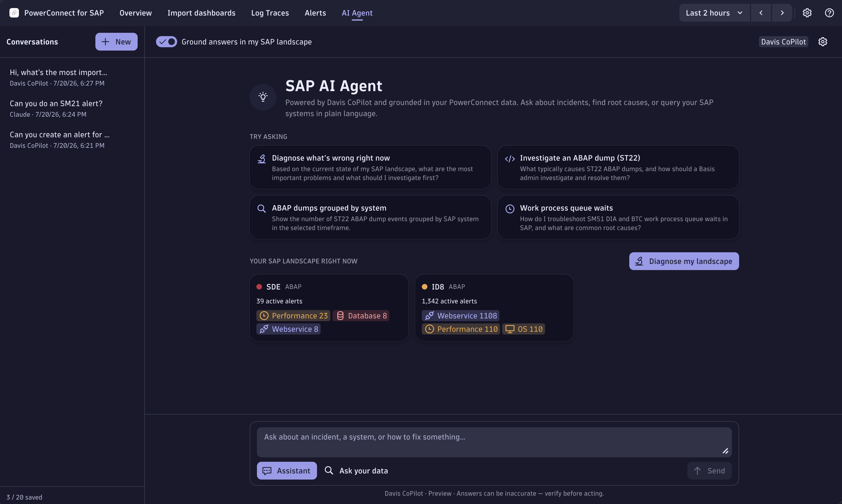Click the SDE Webservice 8 alert chip
Viewport: 842px width, 504px height.
coord(289,329)
